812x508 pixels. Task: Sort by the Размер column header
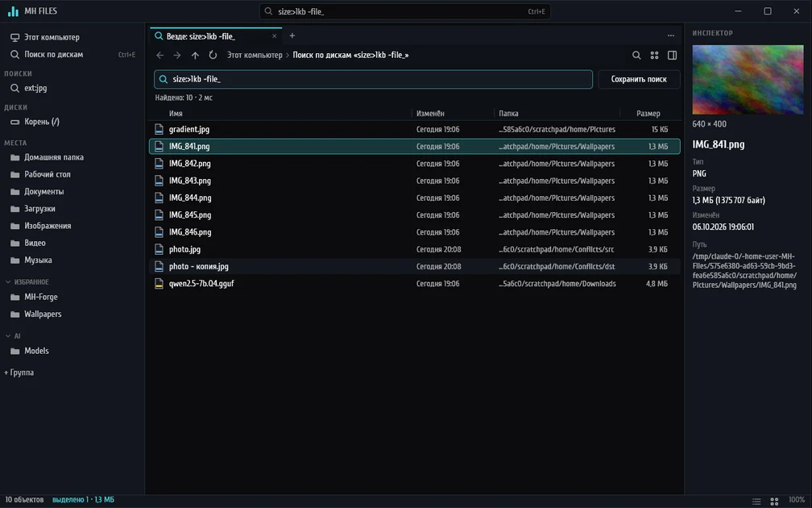point(648,114)
